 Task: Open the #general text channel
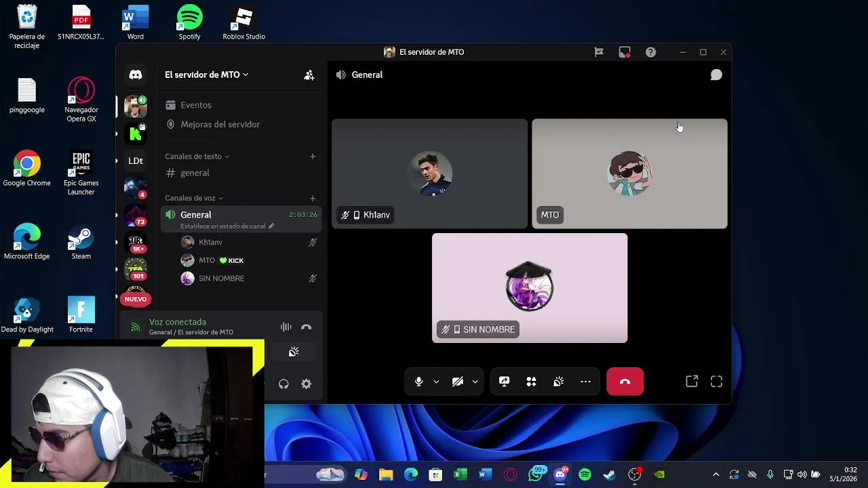[241, 173]
